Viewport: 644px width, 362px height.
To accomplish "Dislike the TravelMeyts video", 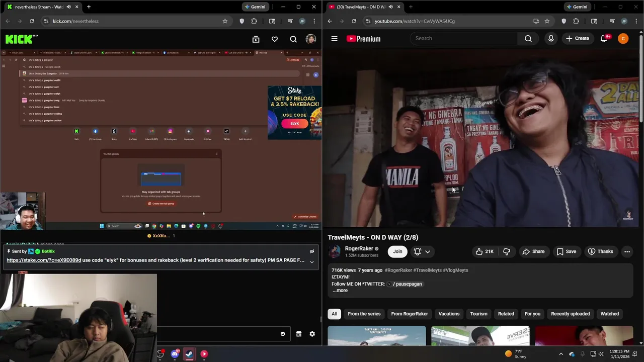I will tap(507, 251).
